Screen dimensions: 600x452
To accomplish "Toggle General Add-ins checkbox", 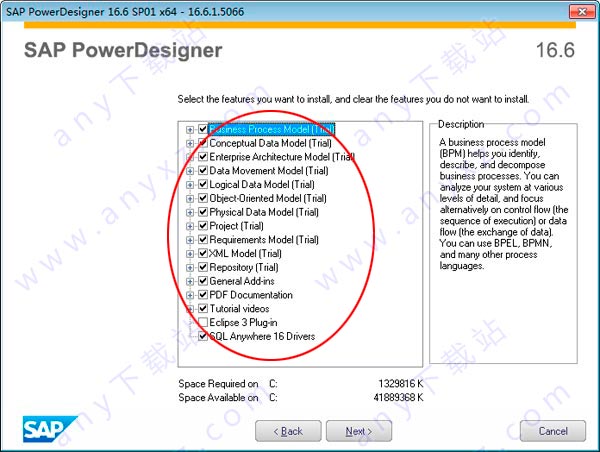I will [203, 281].
